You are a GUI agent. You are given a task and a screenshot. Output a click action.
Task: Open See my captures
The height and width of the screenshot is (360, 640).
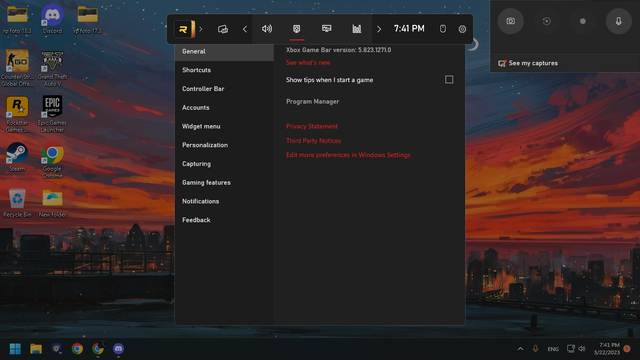pos(528,63)
